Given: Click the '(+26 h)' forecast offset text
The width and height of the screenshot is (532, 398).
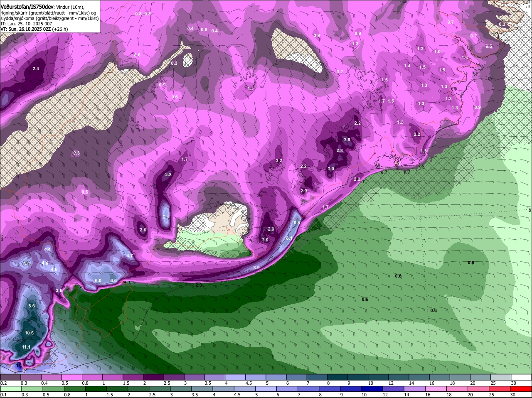Looking at the screenshot, I should 61,29.
